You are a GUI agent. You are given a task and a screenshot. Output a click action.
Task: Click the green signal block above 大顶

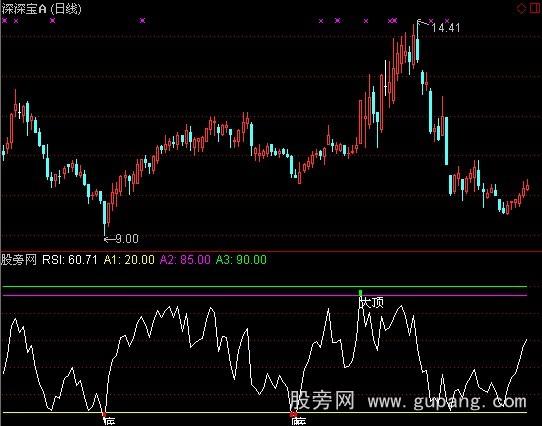[x=361, y=293]
